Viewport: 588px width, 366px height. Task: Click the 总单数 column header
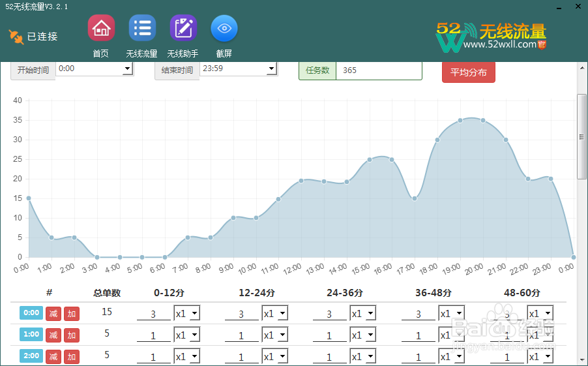(x=107, y=293)
